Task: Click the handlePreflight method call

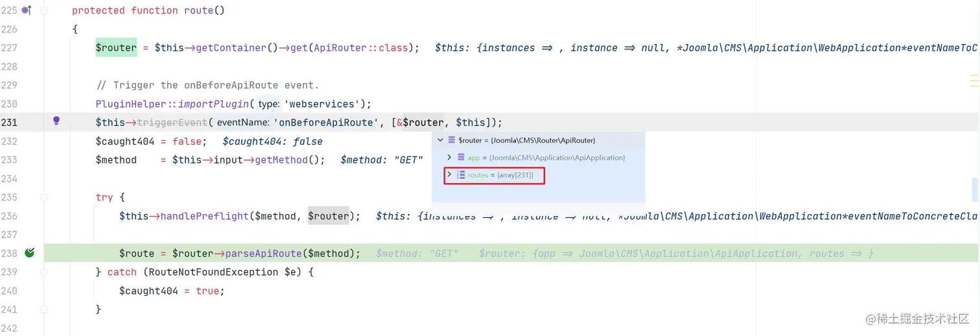Action: click(x=205, y=216)
